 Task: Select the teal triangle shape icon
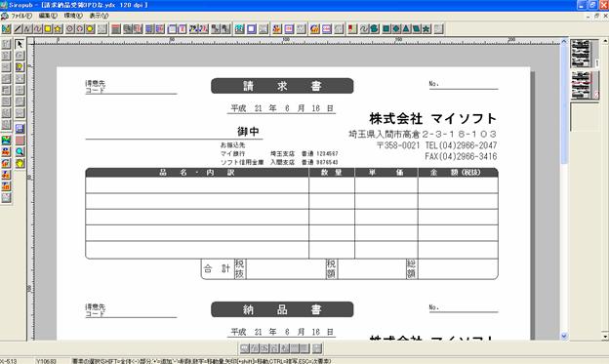406,28
